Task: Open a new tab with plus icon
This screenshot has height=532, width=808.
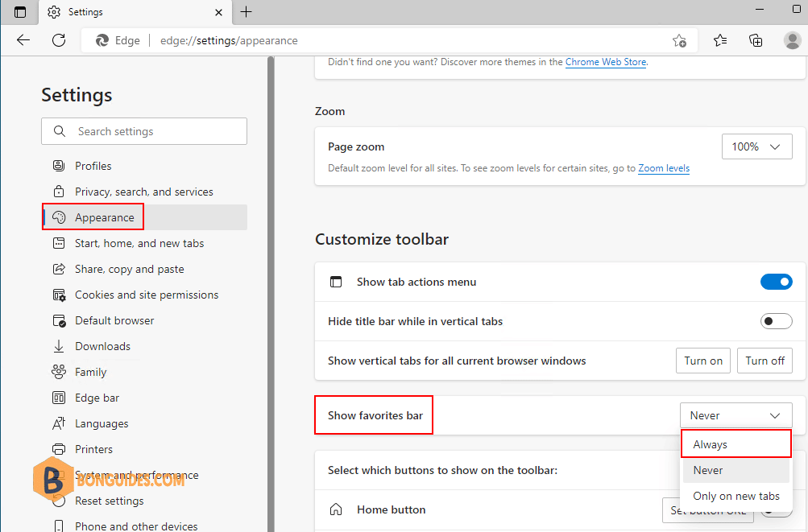Action: click(247, 12)
